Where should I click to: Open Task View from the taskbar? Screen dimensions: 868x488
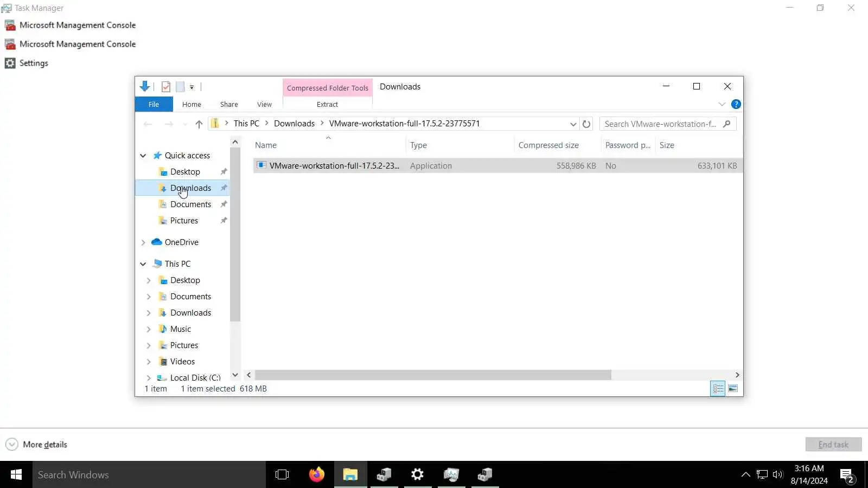pyautogui.click(x=282, y=475)
